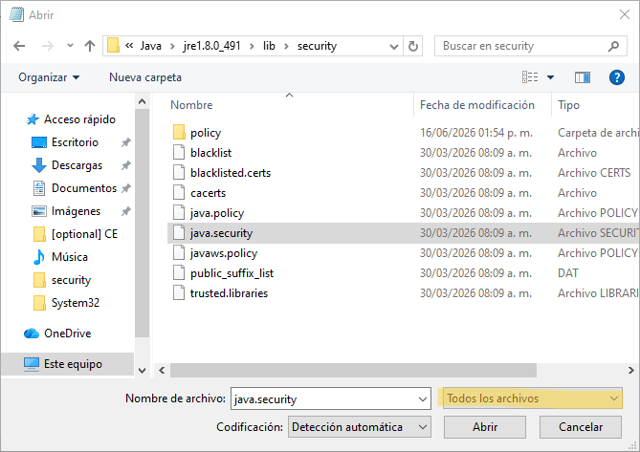Click the forward navigation arrow
This screenshot has height=452, width=640.
point(48,46)
